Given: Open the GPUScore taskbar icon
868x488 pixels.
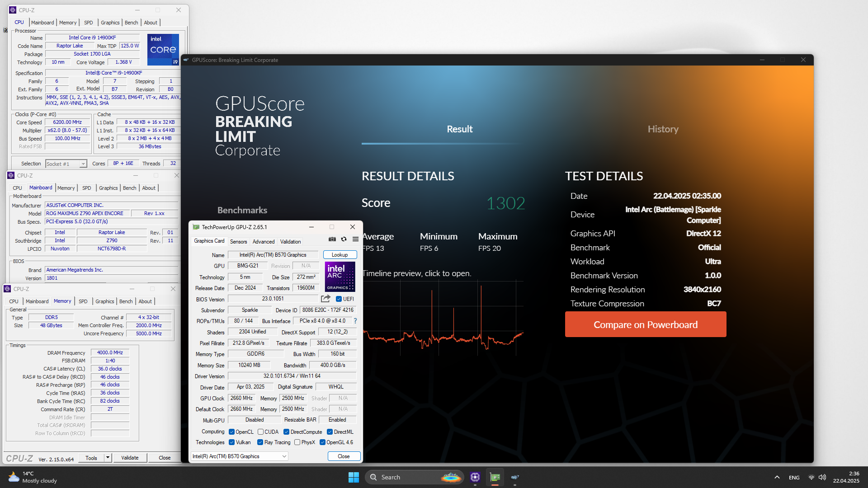Looking at the screenshot, I should click(515, 477).
